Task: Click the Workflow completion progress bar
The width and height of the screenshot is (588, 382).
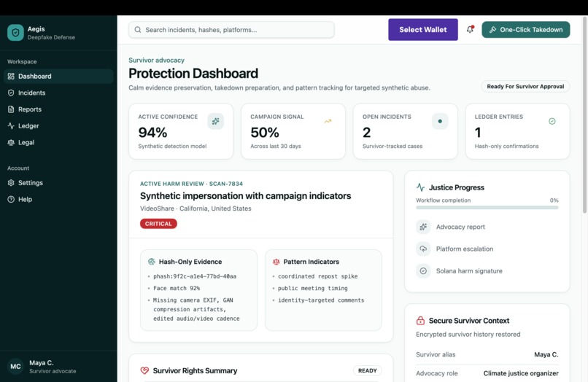Action: tap(487, 207)
